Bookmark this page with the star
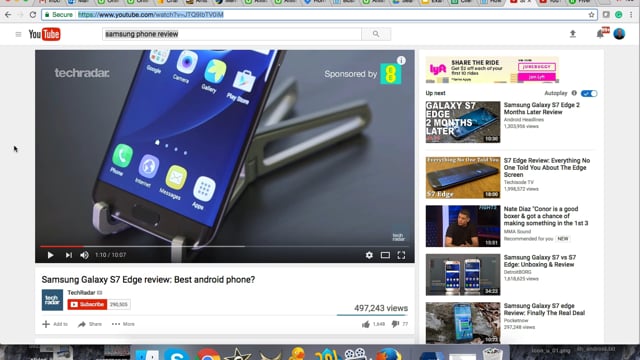Screen dimensions: 640x360 (591, 15)
